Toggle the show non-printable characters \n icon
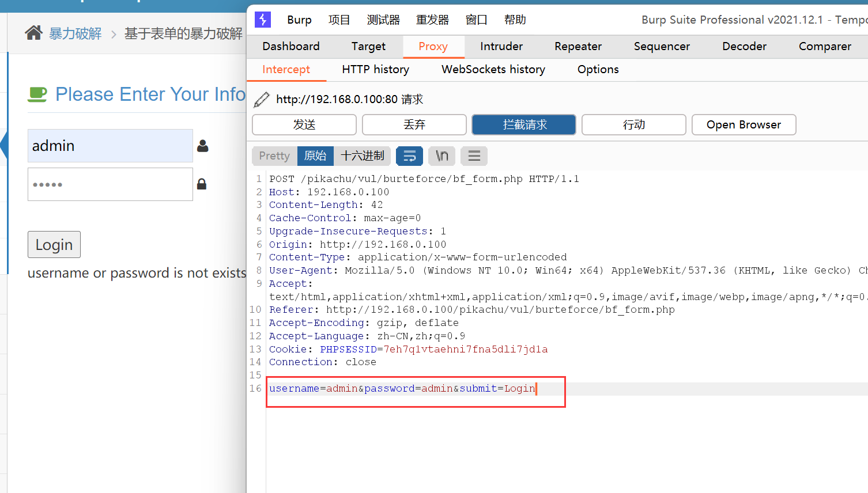Image resolution: width=868 pixels, height=493 pixels. 442,156
